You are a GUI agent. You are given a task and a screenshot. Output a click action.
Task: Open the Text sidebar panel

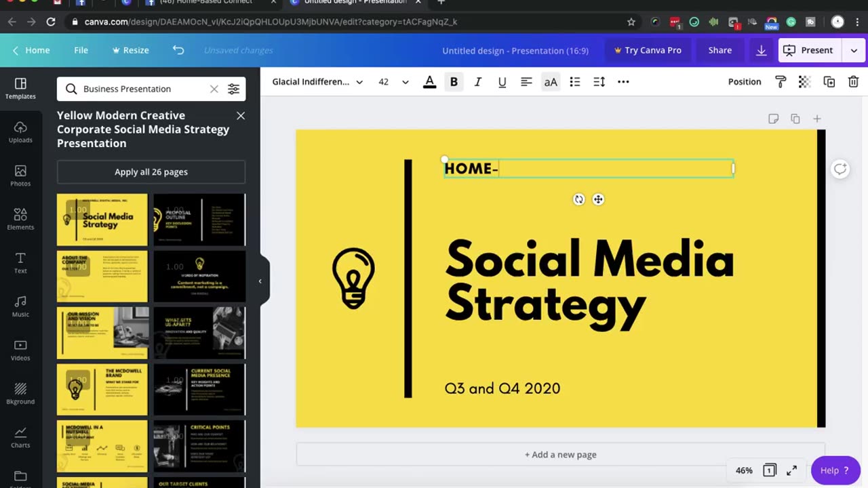coord(20,263)
